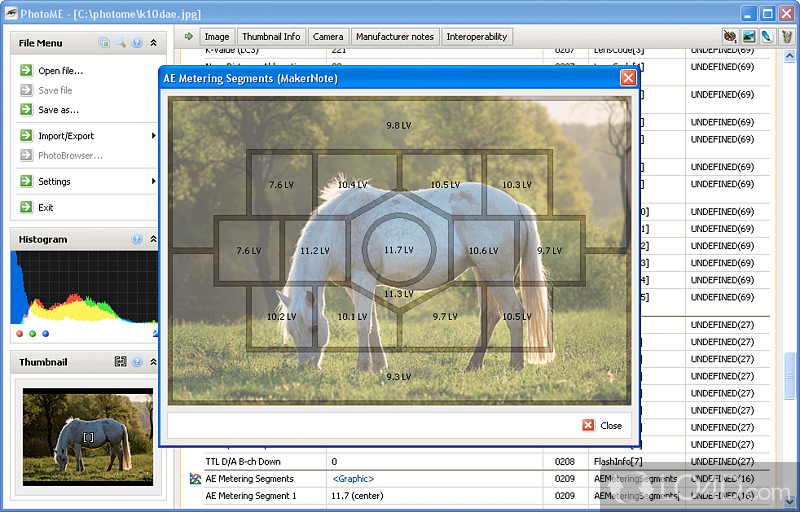Expand the Settings submenu arrow

153,181
